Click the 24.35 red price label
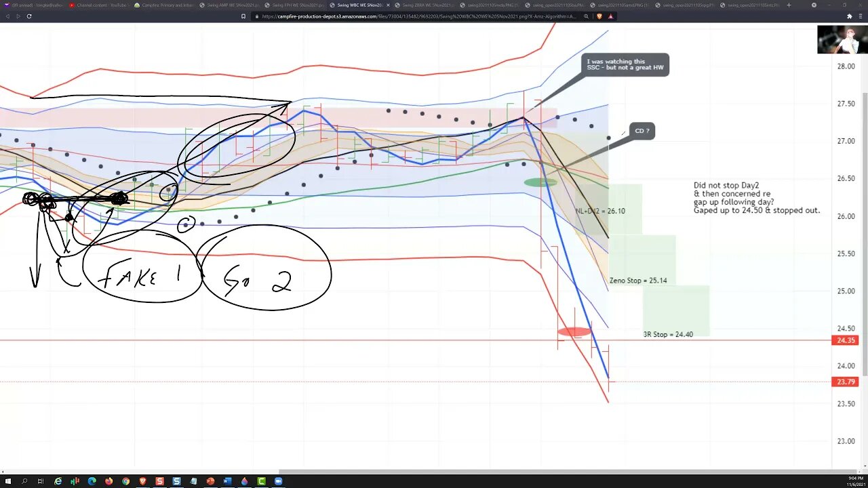The image size is (868, 488). click(845, 340)
